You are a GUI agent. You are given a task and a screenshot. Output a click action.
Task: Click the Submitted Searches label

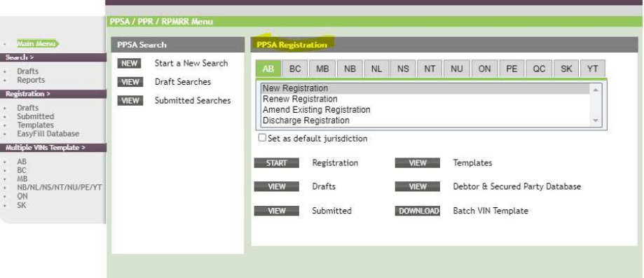(193, 101)
